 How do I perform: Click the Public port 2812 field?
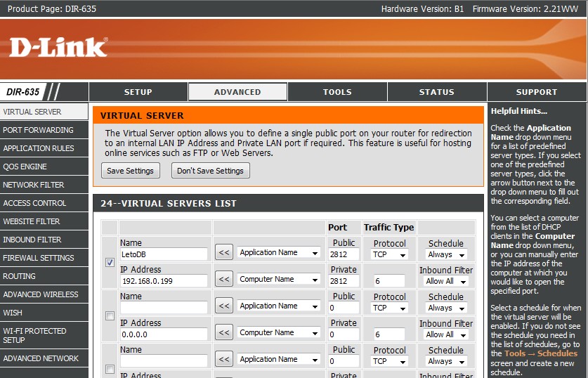point(344,254)
